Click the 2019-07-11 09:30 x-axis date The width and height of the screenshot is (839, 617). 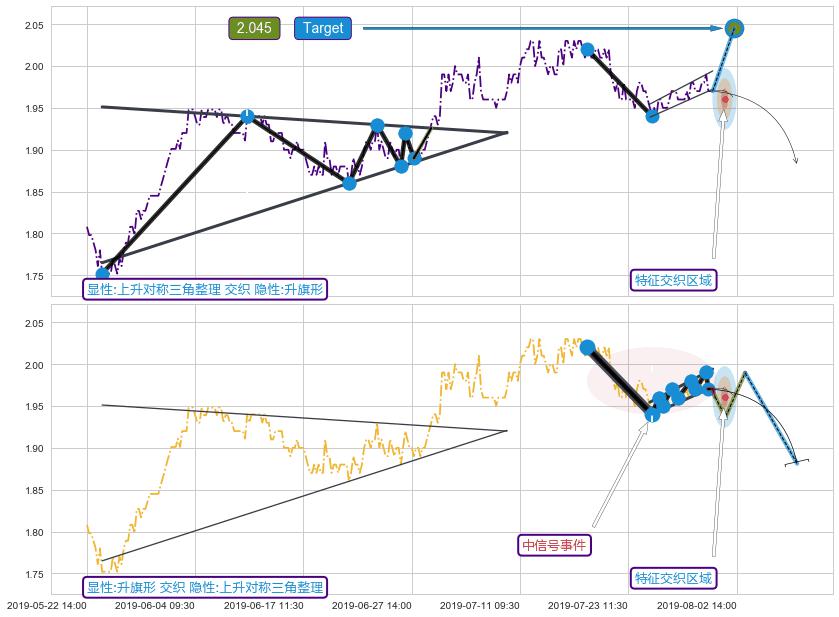(x=479, y=606)
